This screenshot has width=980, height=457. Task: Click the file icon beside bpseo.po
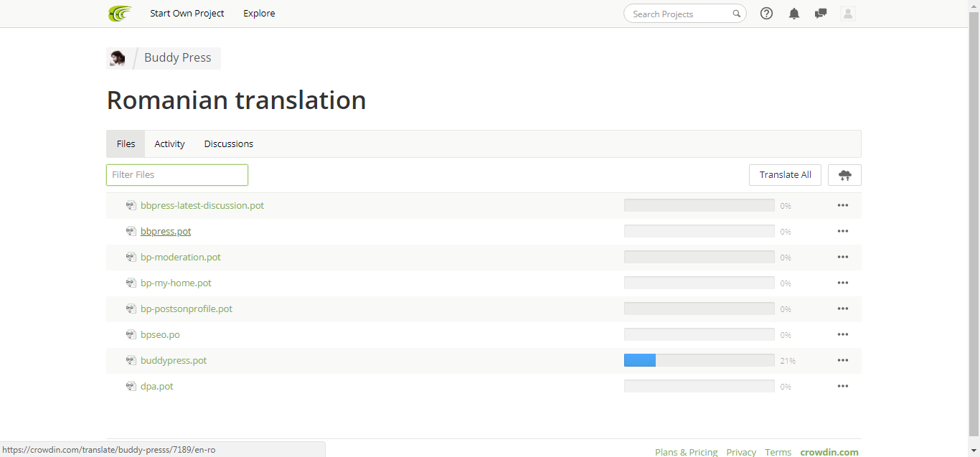131,334
